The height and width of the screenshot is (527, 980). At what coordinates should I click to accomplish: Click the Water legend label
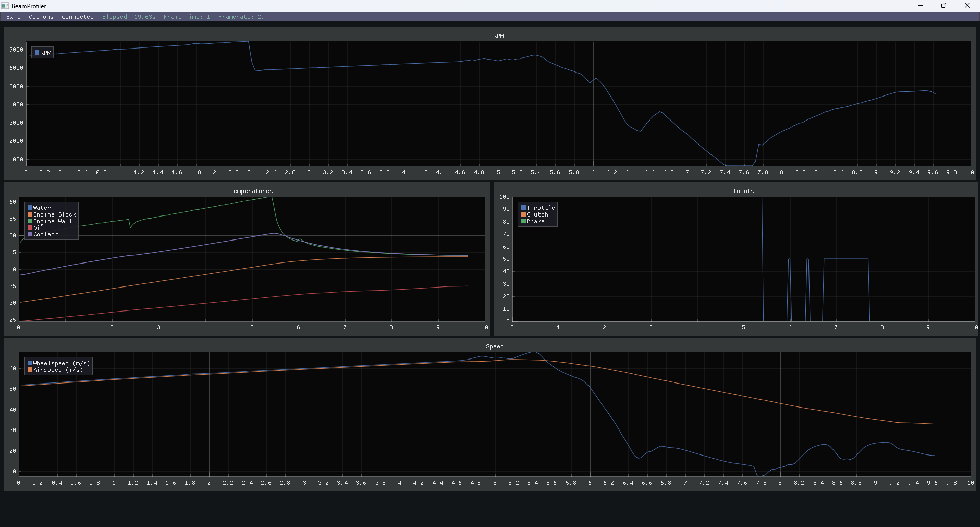click(42, 208)
